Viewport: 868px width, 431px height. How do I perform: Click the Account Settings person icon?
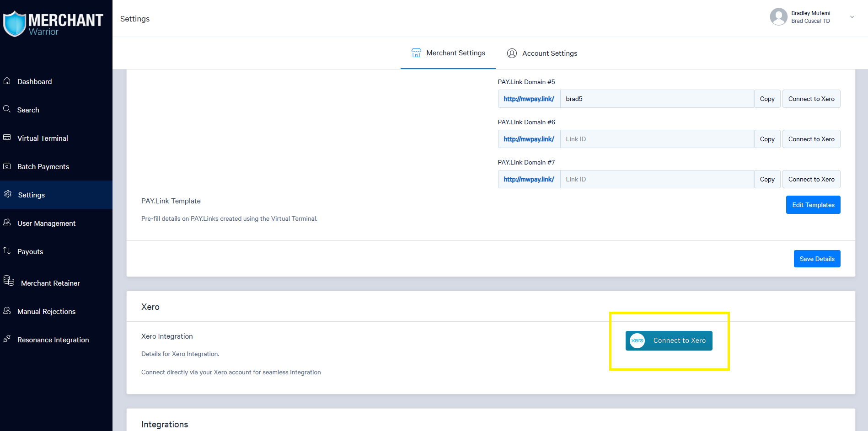[512, 53]
